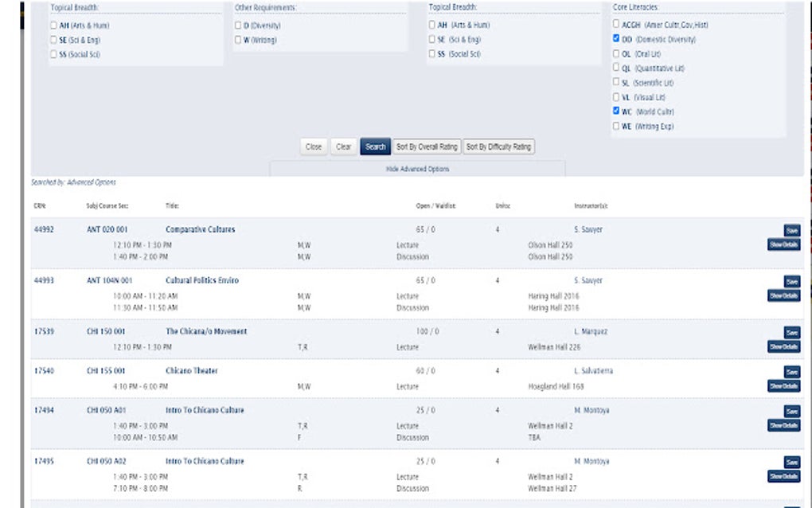The width and height of the screenshot is (812, 508).
Task: Show details for The Chicana/o Movement
Action: [783, 346]
